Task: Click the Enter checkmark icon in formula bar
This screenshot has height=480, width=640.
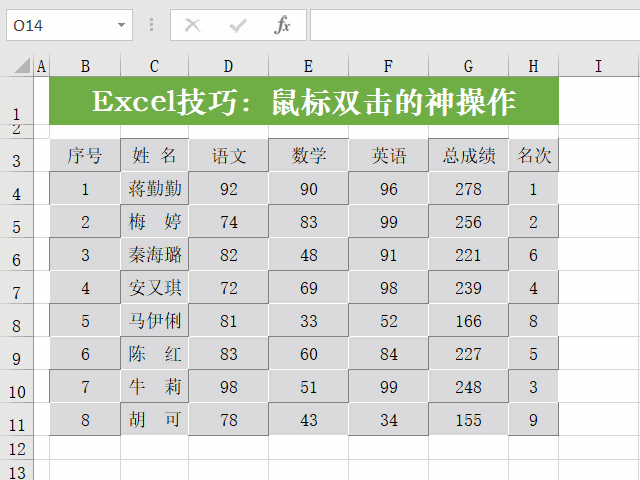Action: [x=238, y=26]
